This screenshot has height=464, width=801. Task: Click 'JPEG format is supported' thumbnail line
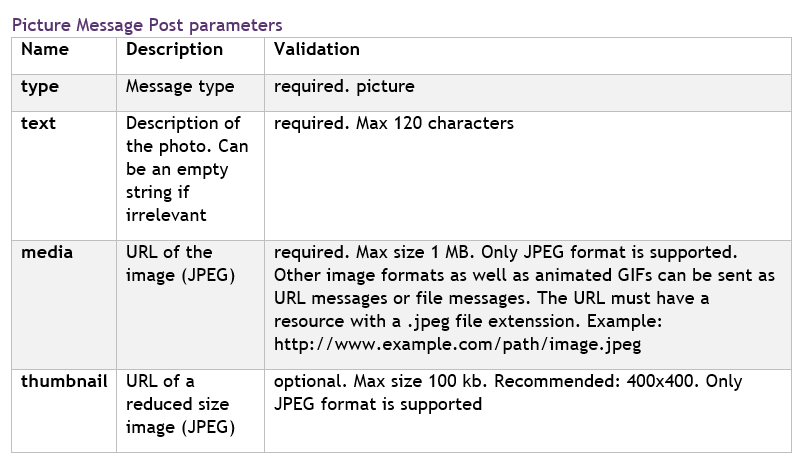click(x=378, y=404)
